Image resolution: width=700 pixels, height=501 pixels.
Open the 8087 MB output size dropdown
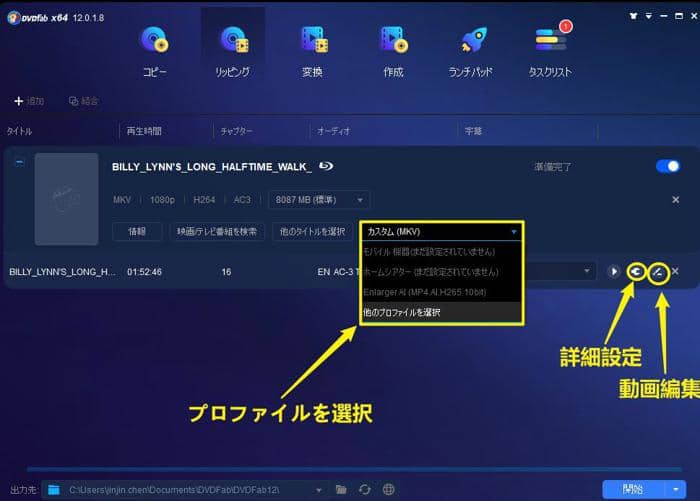(x=318, y=200)
